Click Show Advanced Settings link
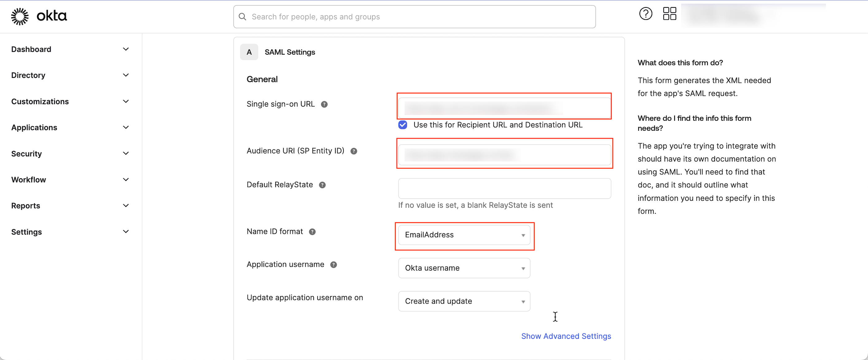 pyautogui.click(x=566, y=336)
